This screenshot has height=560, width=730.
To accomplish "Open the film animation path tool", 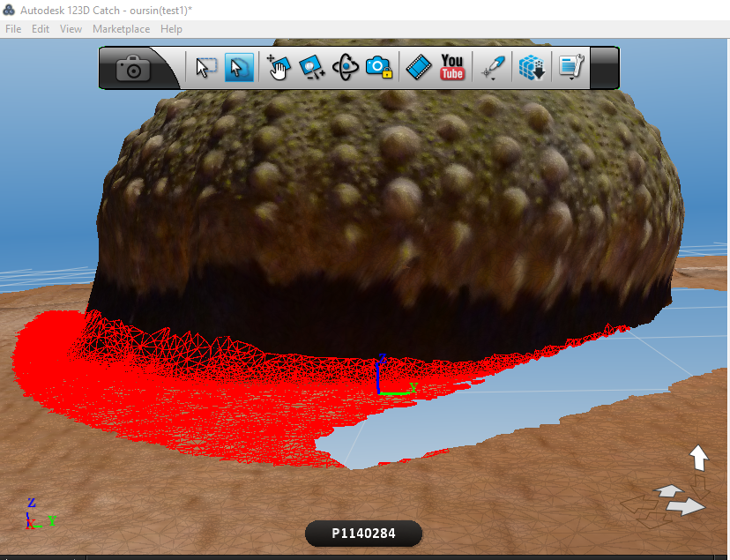I will tap(419, 68).
